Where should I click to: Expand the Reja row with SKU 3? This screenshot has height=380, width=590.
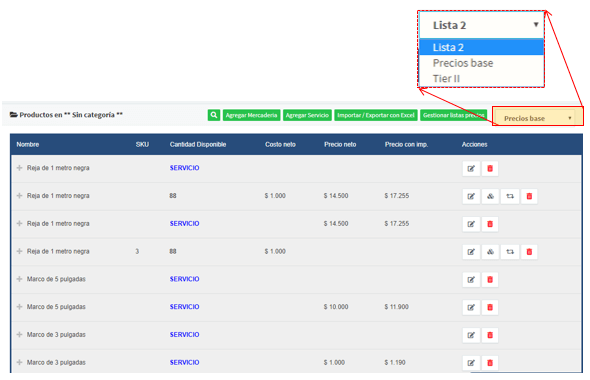click(x=20, y=251)
